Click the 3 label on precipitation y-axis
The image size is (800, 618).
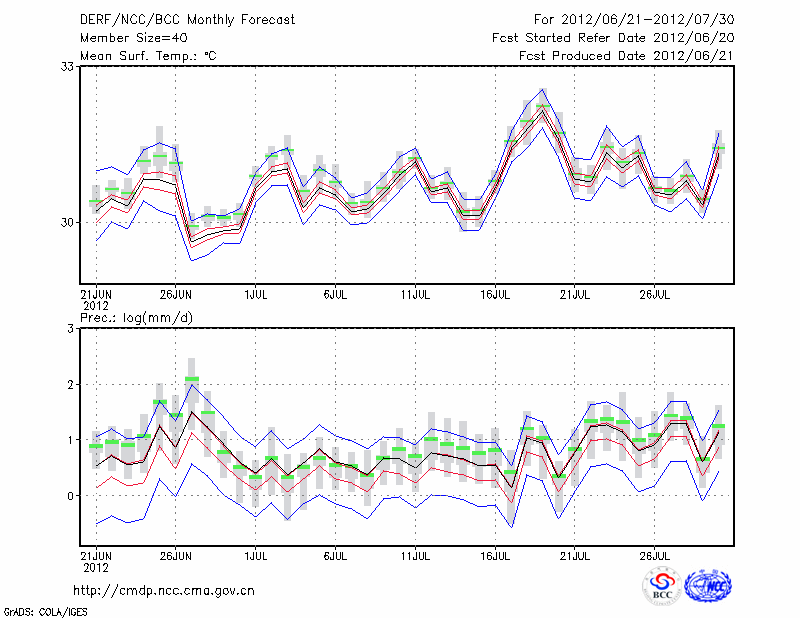tap(72, 329)
